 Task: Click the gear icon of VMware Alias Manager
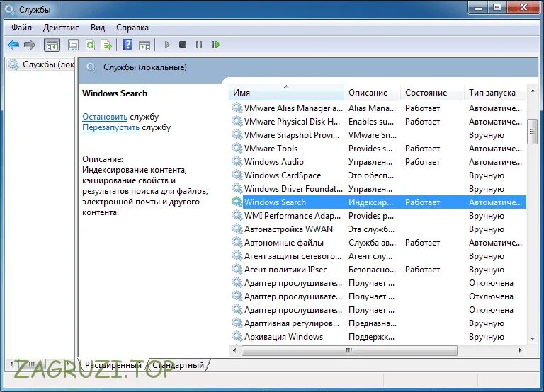(237, 108)
